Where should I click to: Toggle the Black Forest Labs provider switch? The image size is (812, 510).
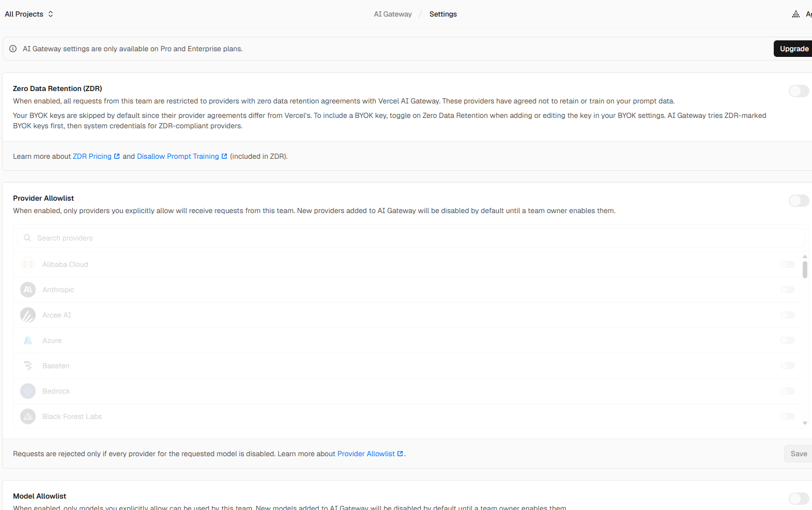pyautogui.click(x=788, y=416)
